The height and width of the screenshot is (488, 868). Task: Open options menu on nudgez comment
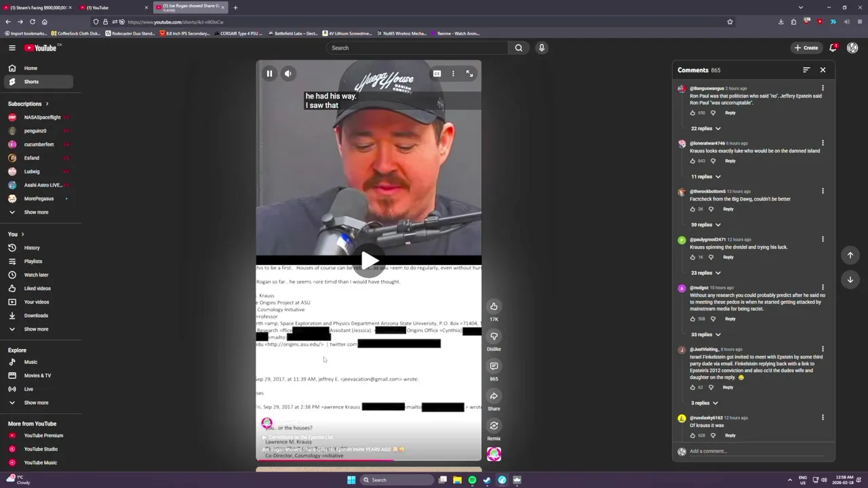click(x=823, y=287)
